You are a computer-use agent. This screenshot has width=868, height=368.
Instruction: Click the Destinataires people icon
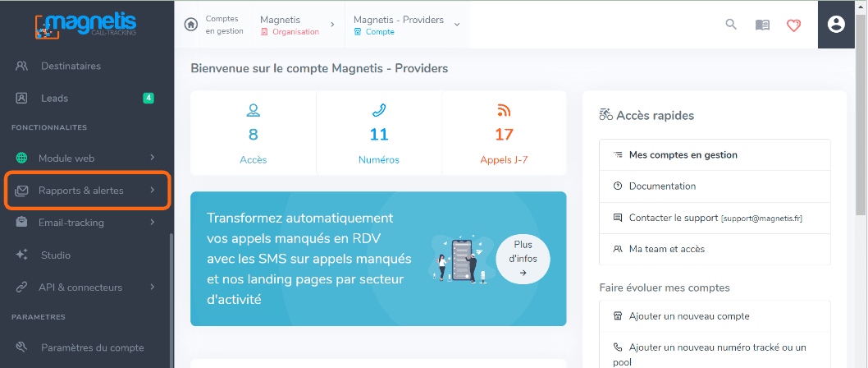21,66
